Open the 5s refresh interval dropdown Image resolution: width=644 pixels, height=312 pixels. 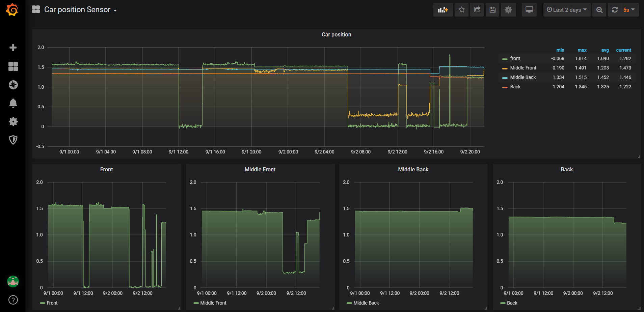click(x=629, y=10)
